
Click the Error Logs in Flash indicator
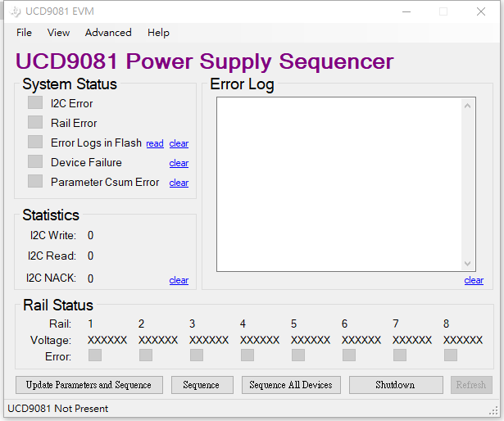click(35, 142)
